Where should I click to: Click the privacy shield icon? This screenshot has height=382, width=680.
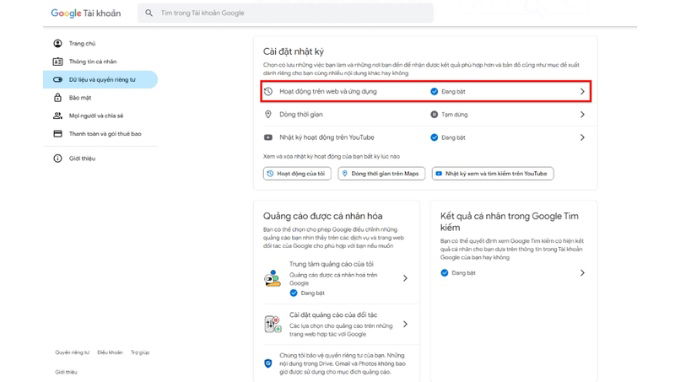point(268,363)
